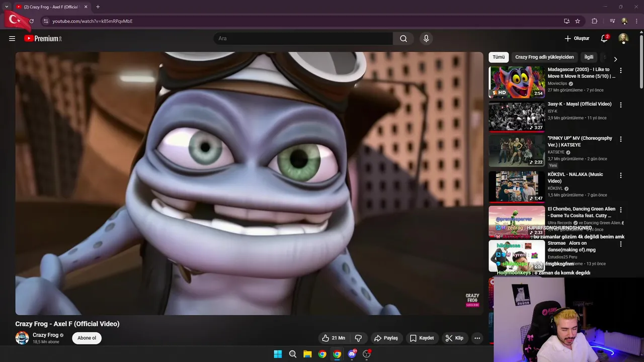Open the YouTube hamburger guide menu

coord(12,39)
